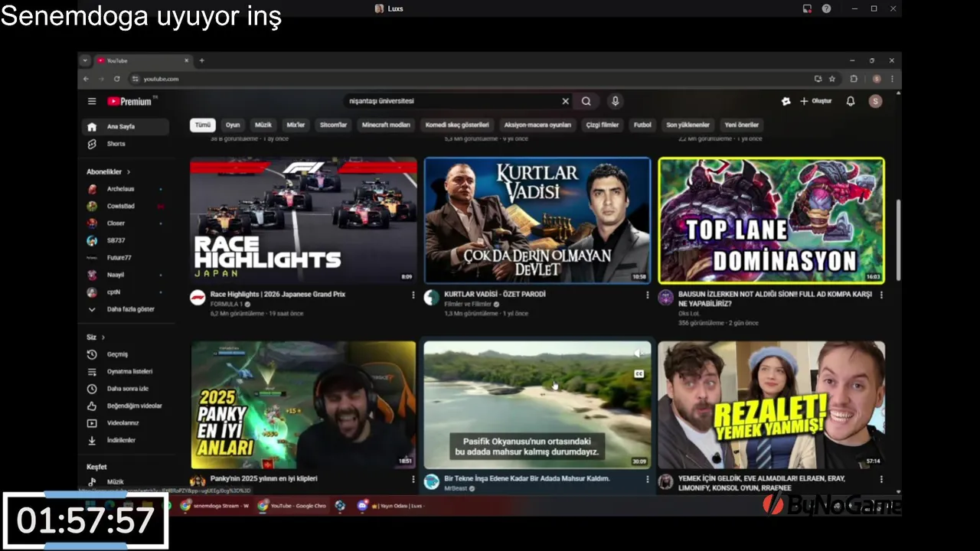
Task: Open options for Race Highlights video
Action: pos(413,295)
